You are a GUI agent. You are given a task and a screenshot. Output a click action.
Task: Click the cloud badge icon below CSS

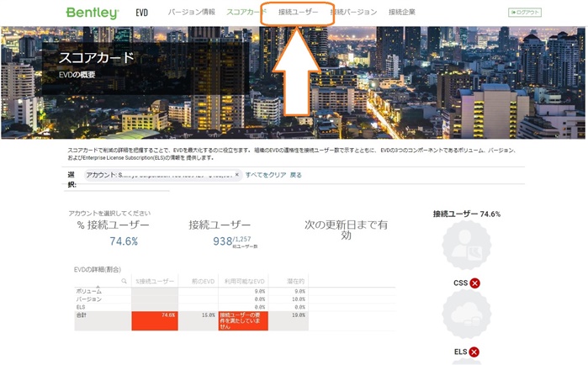467,314
